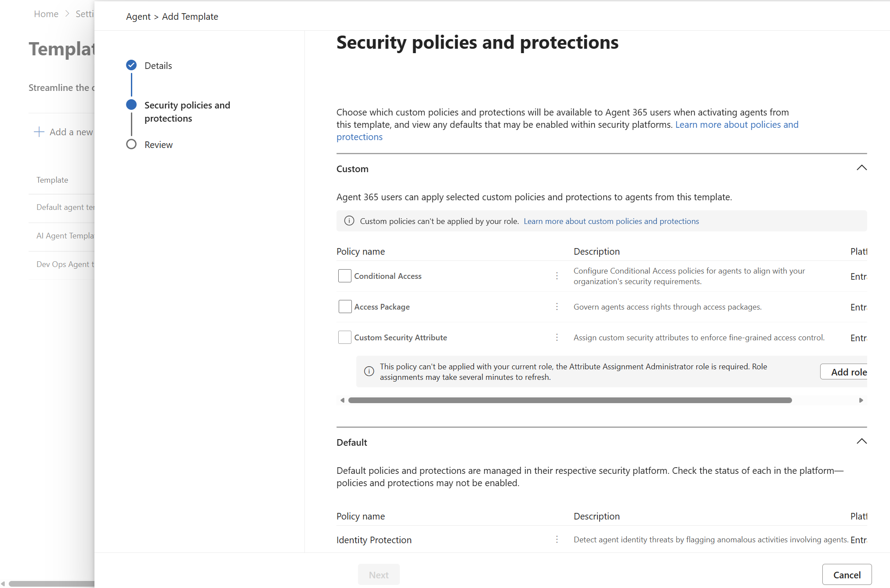Click the Policy name column header in Custom table

361,252
